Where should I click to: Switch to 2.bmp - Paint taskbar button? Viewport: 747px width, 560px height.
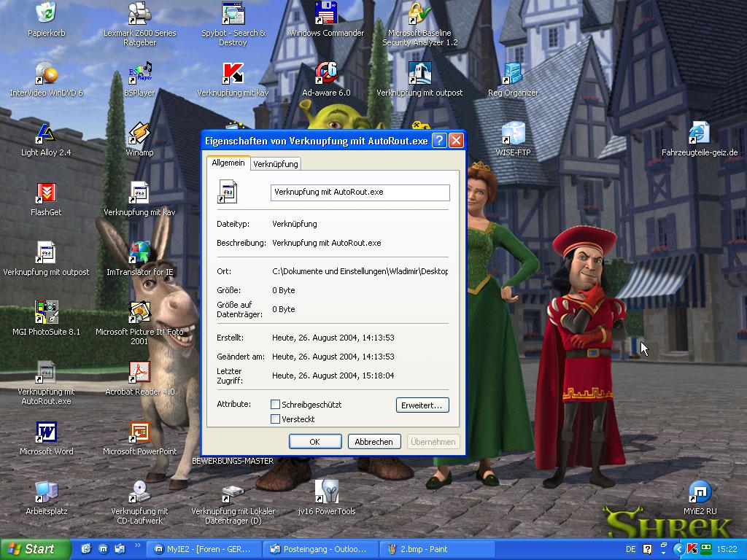tap(437, 549)
